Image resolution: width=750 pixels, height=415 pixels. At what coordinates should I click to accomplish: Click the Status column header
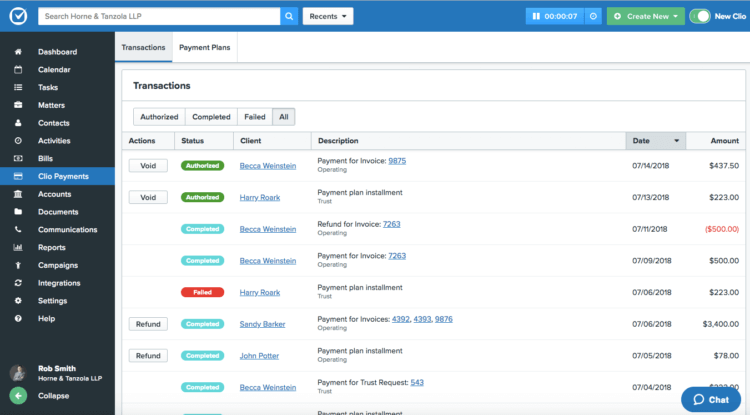(204, 141)
